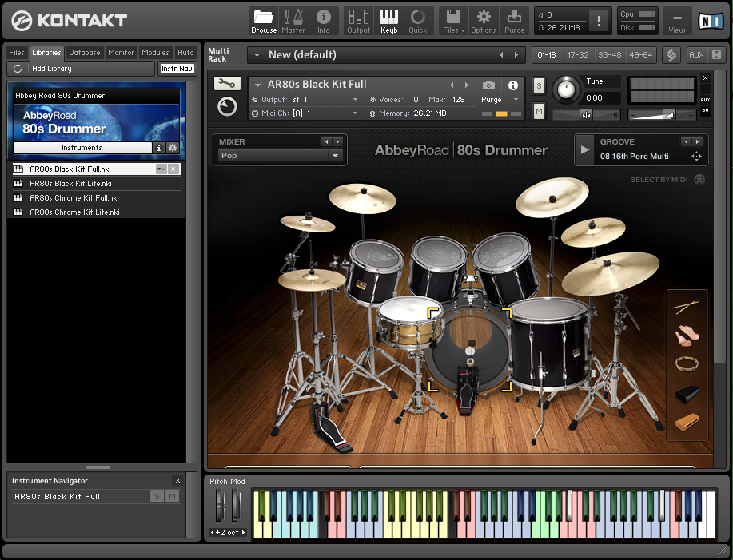Image resolution: width=733 pixels, height=560 pixels.
Task: Refresh the libraries list
Action: pyautogui.click(x=18, y=69)
